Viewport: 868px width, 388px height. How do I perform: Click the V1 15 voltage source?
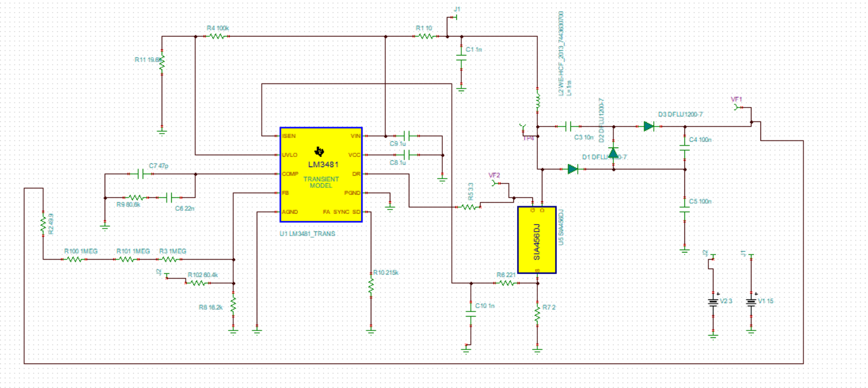[751, 302]
